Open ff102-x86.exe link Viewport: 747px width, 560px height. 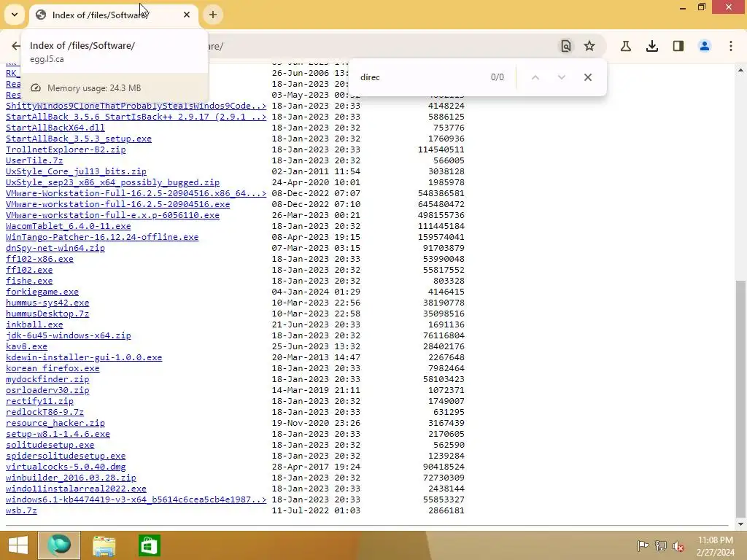coord(39,259)
